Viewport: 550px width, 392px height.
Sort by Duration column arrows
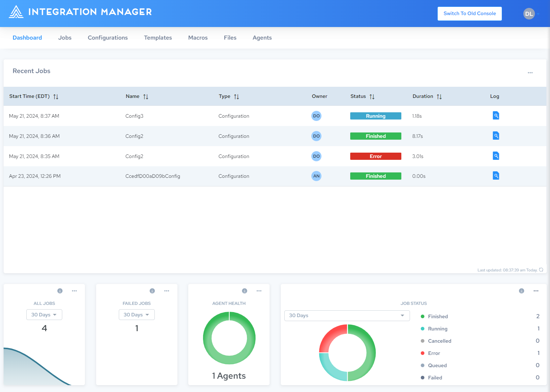[439, 96]
